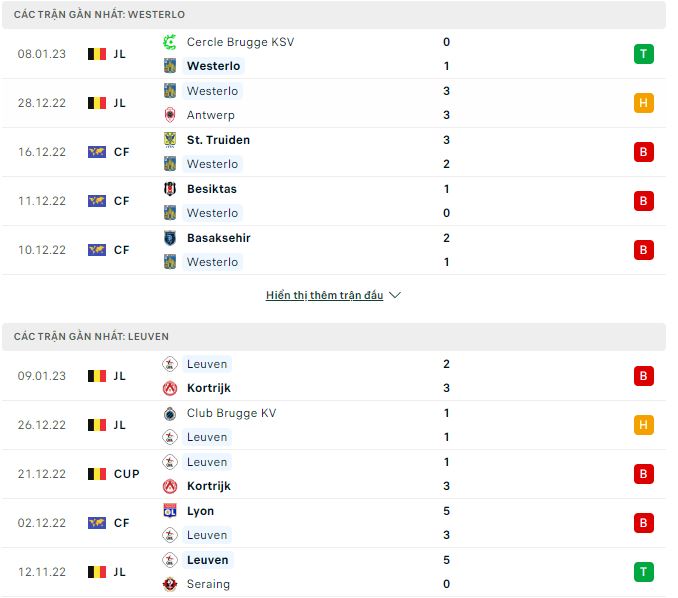Click the CUP label on the 21.12.22 match
Image resolution: width=678 pixels, height=598 pixels.
[x=127, y=474]
